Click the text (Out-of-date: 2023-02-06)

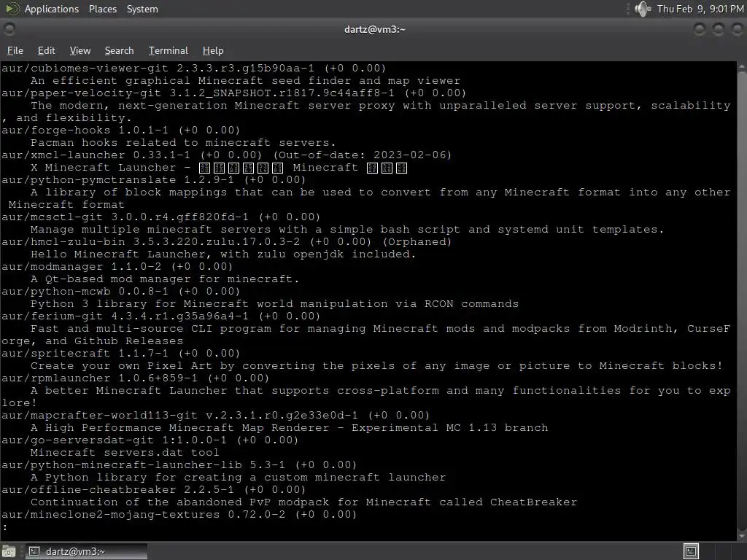point(362,155)
